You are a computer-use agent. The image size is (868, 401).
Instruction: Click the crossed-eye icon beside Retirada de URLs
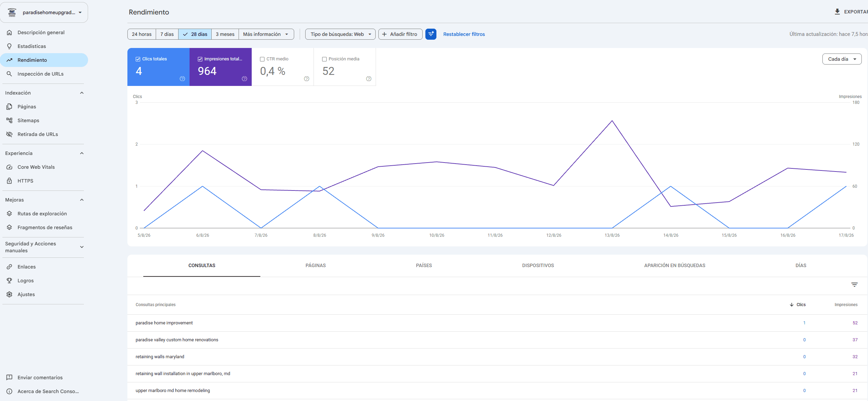(9, 134)
